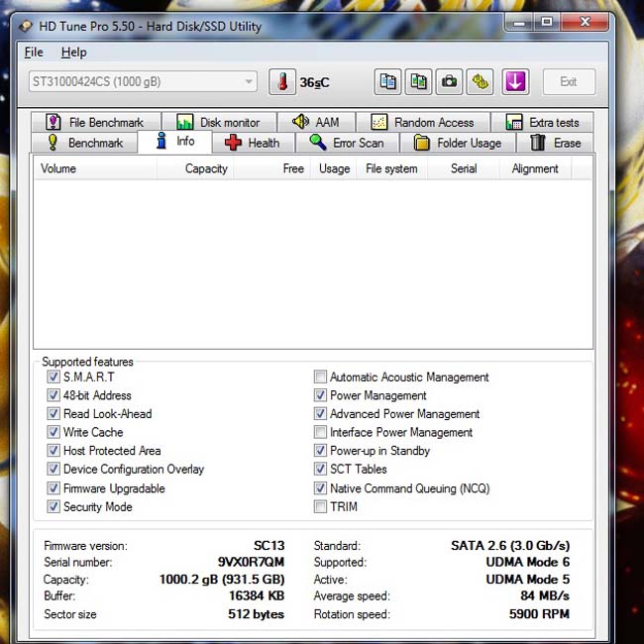Open Error Scan magnifier tab

(x=347, y=143)
